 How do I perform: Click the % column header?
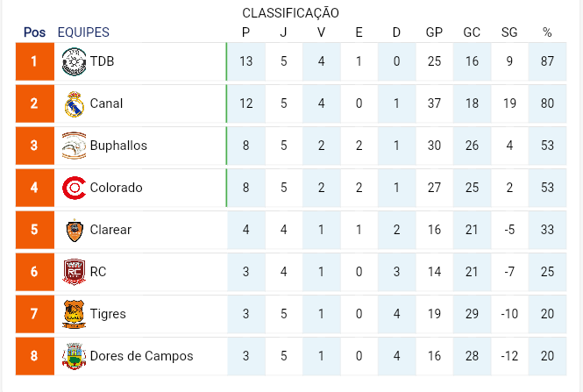pos(547,32)
